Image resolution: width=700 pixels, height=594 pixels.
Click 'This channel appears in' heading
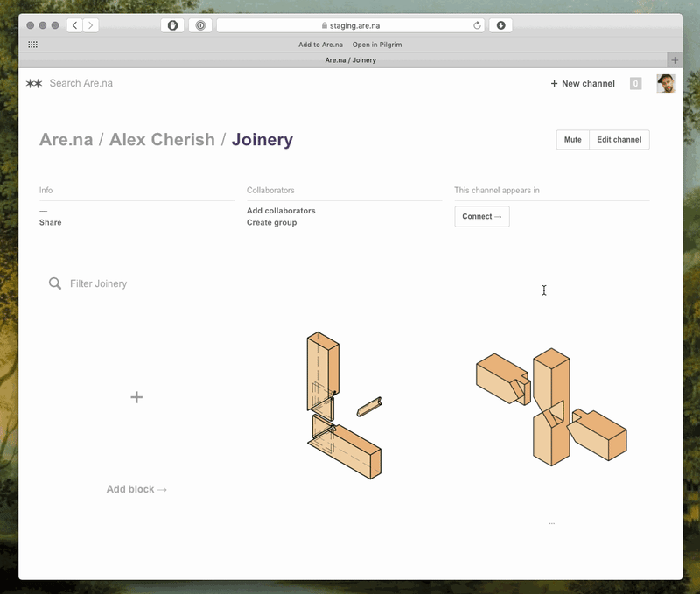coord(497,191)
